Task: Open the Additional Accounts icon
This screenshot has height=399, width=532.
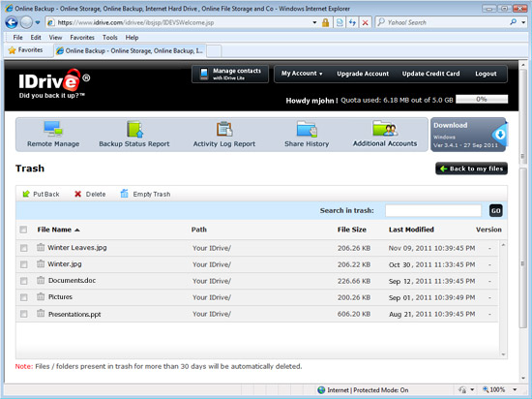Action: tap(385, 129)
